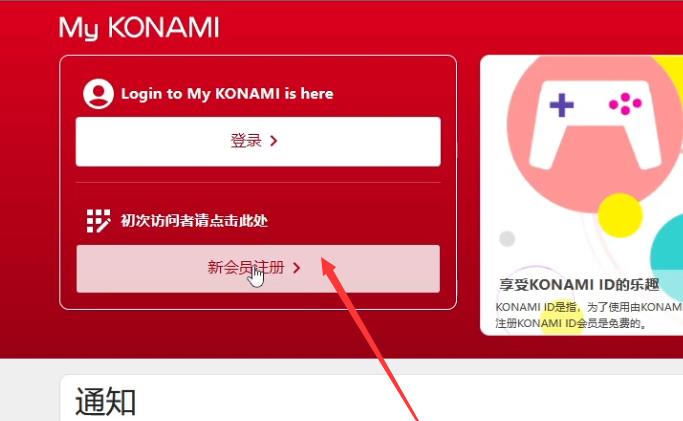The height and width of the screenshot is (421, 683).
Task: Click the Login to My KONAMI is here text
Action: click(227, 94)
